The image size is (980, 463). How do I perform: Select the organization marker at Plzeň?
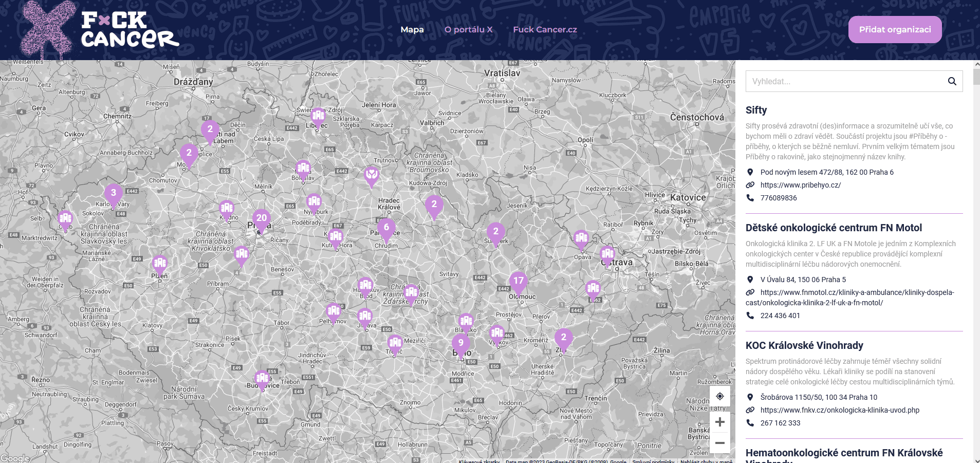[160, 265]
